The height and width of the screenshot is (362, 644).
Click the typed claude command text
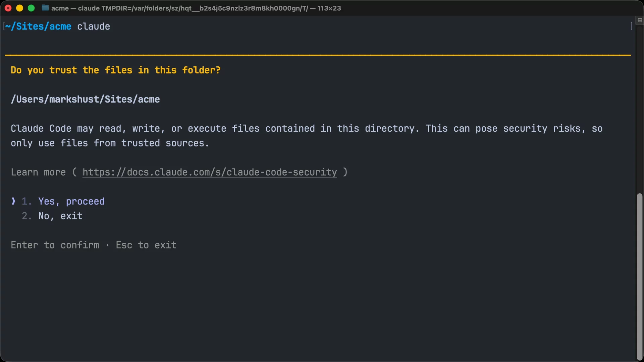click(x=94, y=26)
